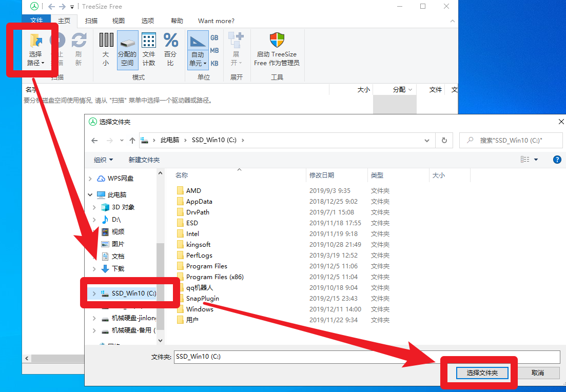Open address bar history dropdown
Viewport: 566px width, 392px height.
pyautogui.click(x=427, y=141)
